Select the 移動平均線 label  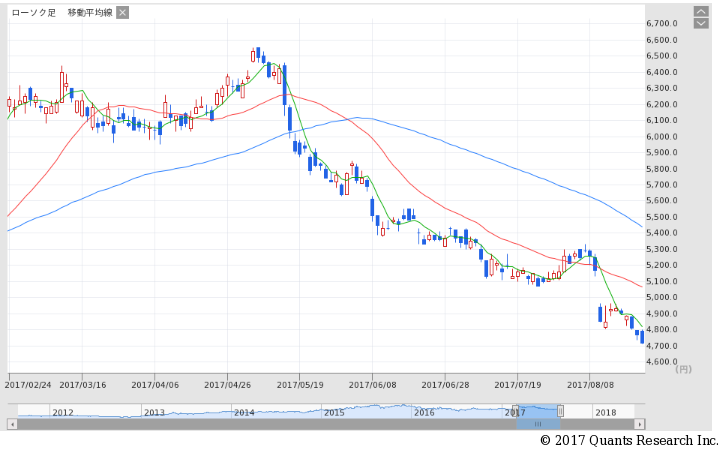[90, 13]
